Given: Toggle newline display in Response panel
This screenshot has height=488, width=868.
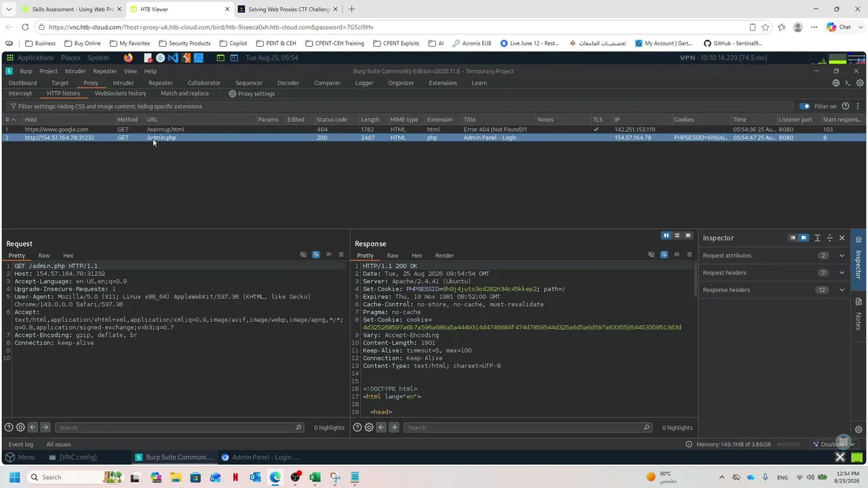Looking at the screenshot, I should point(676,255).
